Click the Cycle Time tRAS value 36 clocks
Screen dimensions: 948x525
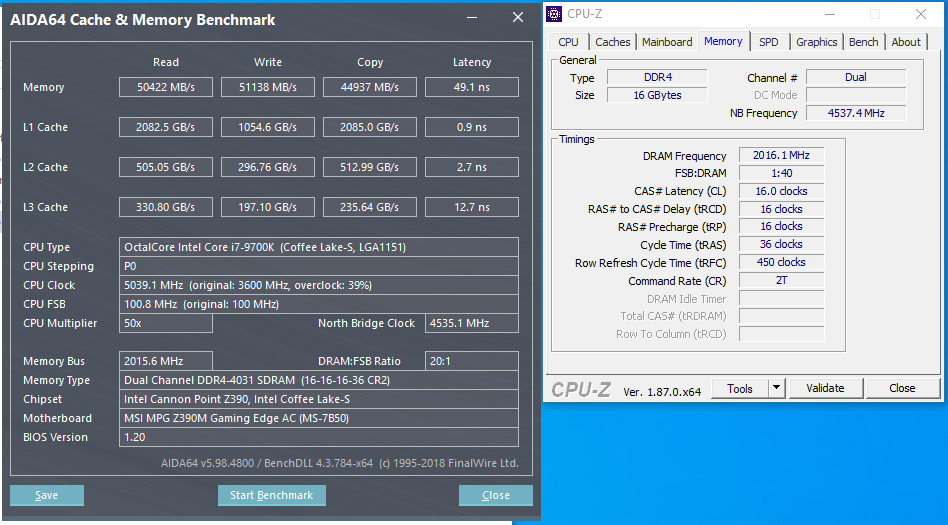click(x=781, y=244)
